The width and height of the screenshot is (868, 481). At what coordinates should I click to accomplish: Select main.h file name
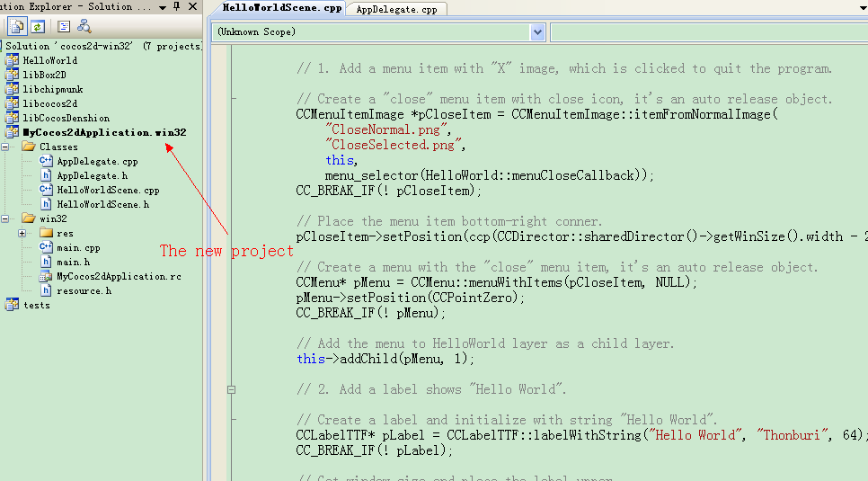(x=73, y=263)
